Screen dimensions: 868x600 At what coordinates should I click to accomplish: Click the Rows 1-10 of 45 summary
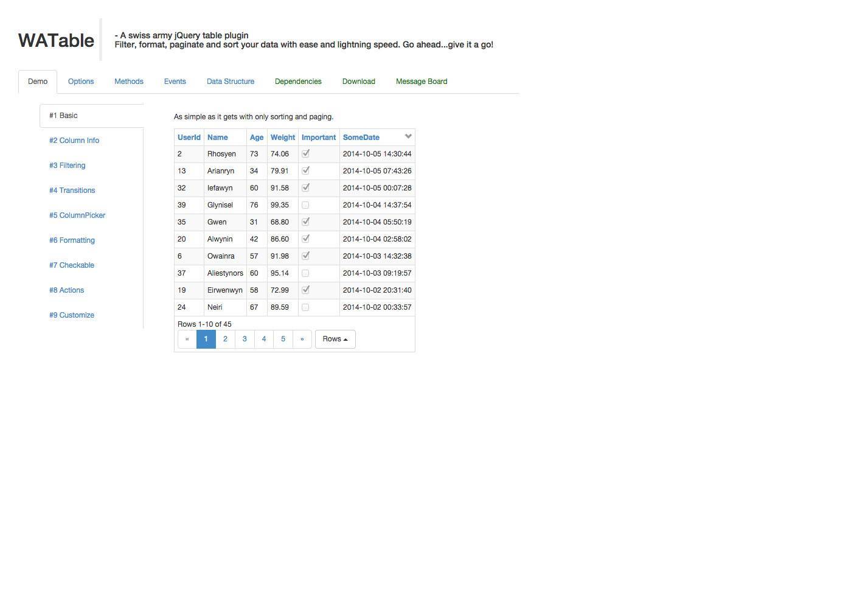(204, 324)
